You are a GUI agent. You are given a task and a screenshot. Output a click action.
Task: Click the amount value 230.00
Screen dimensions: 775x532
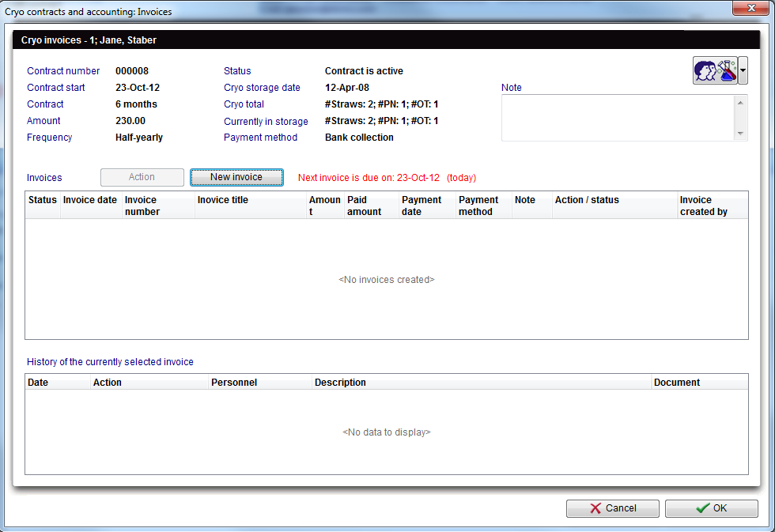(x=130, y=120)
